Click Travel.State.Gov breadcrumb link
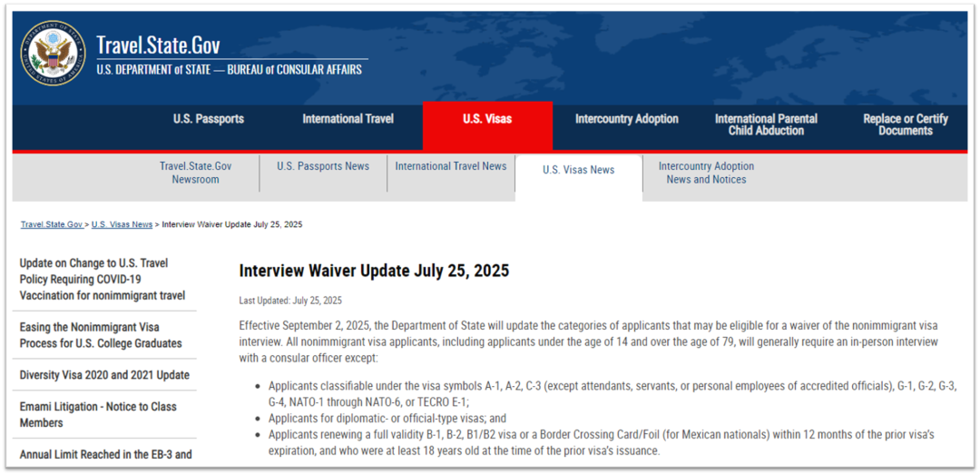The image size is (980, 475). pyautogui.click(x=52, y=224)
